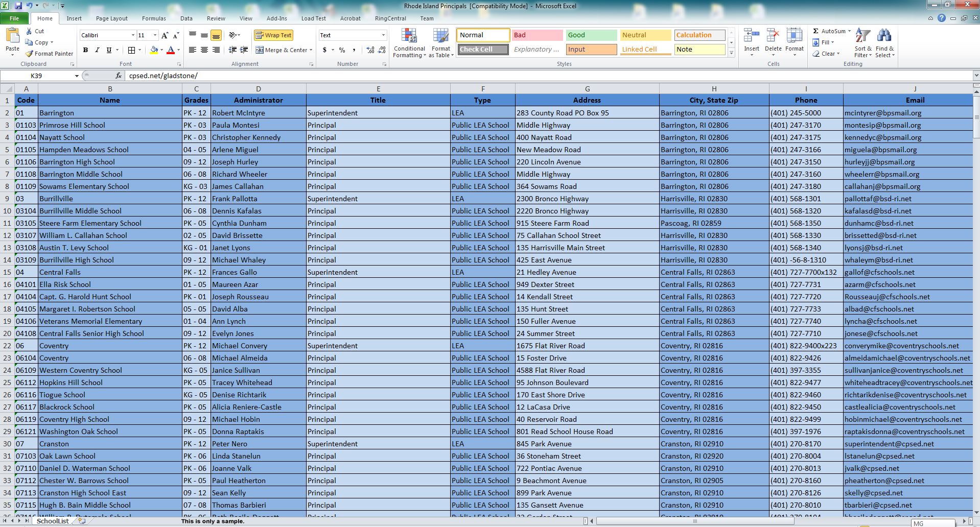Open the Borders tool icon
The height and width of the screenshot is (527, 980).
click(131, 50)
